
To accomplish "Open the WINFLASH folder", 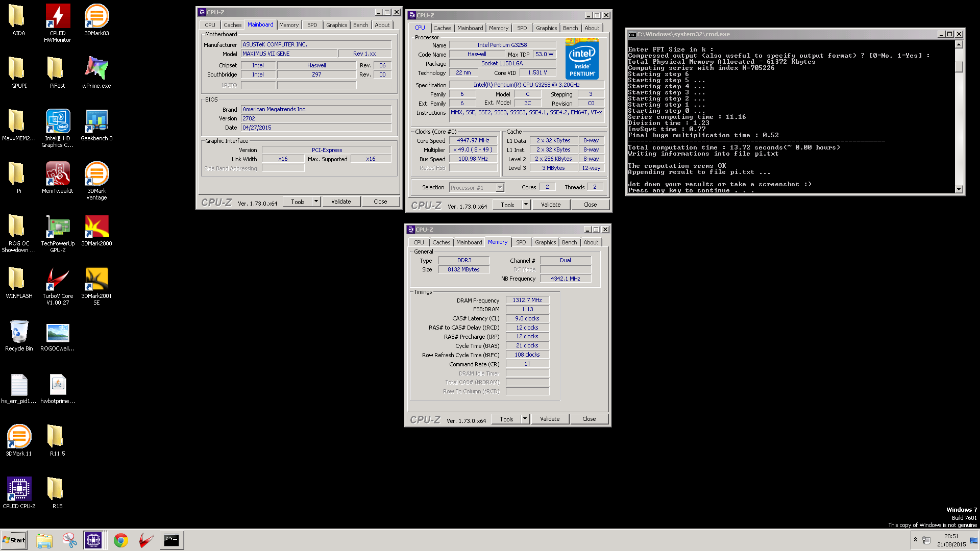I will [x=19, y=283].
